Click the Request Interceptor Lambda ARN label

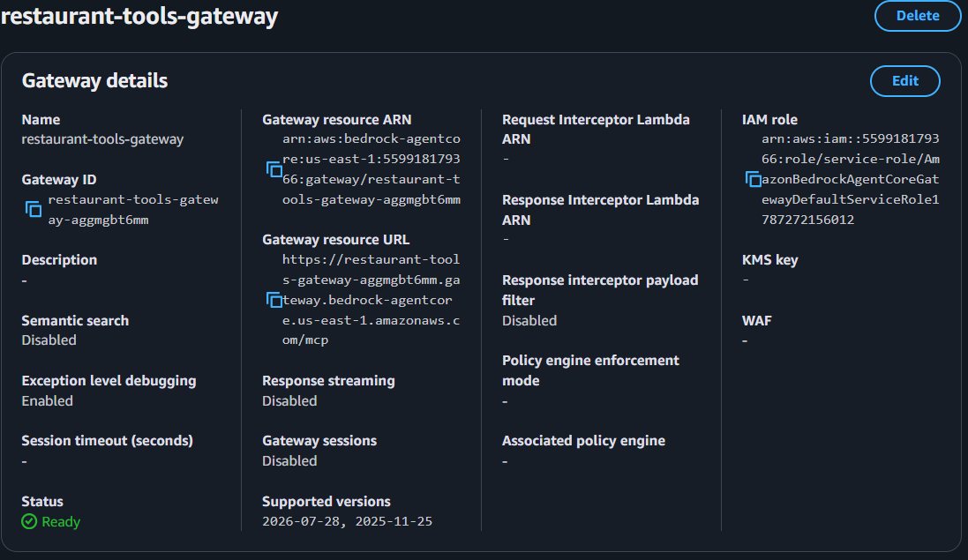click(596, 130)
